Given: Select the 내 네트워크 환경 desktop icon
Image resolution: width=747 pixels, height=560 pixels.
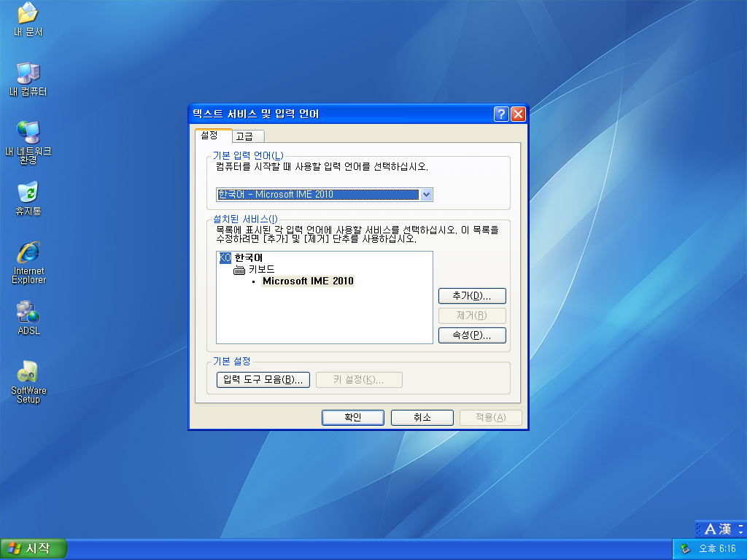Looking at the screenshot, I should [x=28, y=142].
